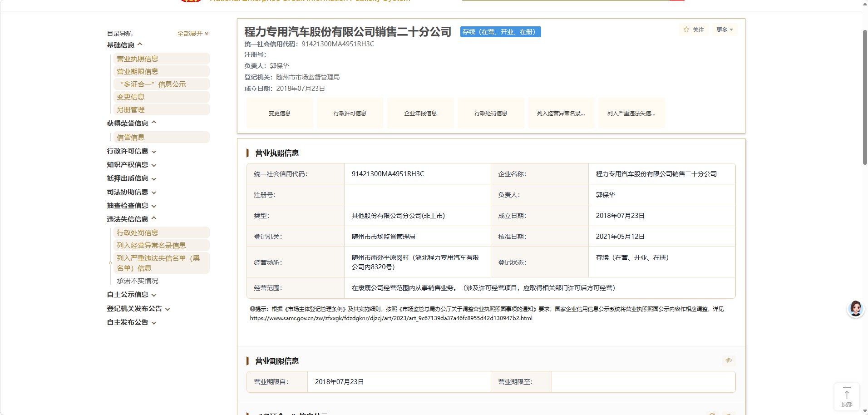868x415 pixels.
Task: Expand the 抽查检查信息 section
Action: (x=132, y=206)
